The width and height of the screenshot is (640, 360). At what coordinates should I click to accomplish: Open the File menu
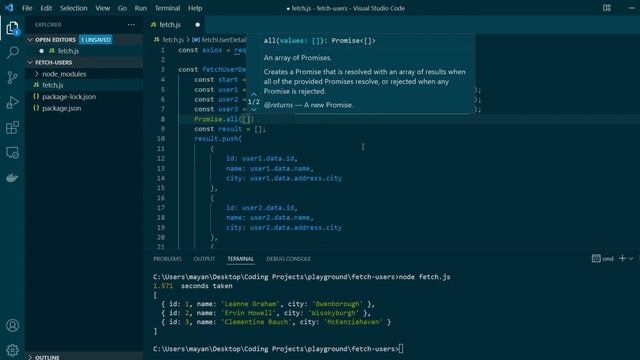(x=27, y=8)
